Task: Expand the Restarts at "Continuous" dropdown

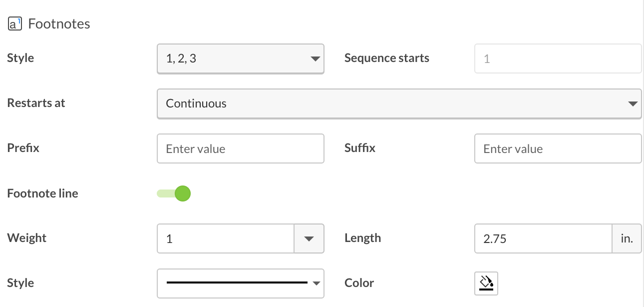Action: pyautogui.click(x=398, y=103)
